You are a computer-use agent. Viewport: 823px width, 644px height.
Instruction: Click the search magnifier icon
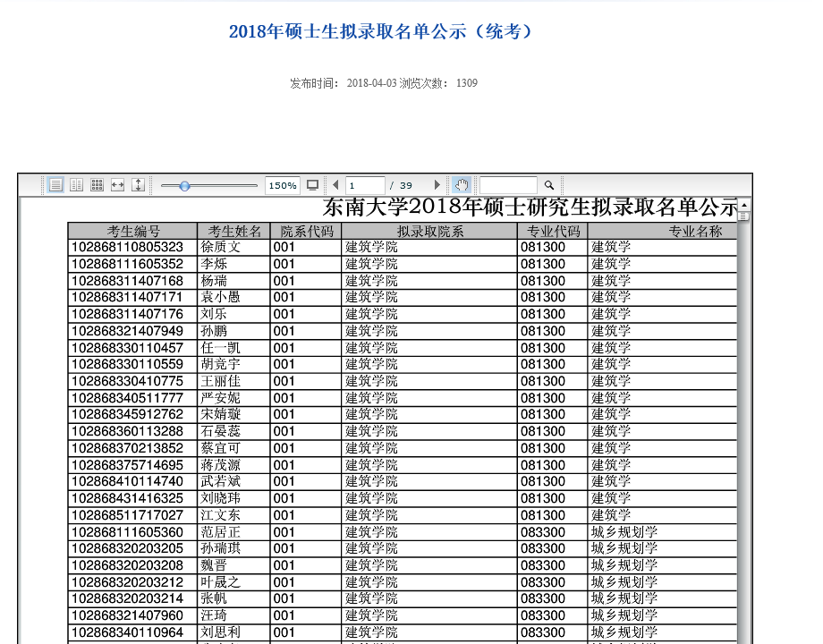549,185
